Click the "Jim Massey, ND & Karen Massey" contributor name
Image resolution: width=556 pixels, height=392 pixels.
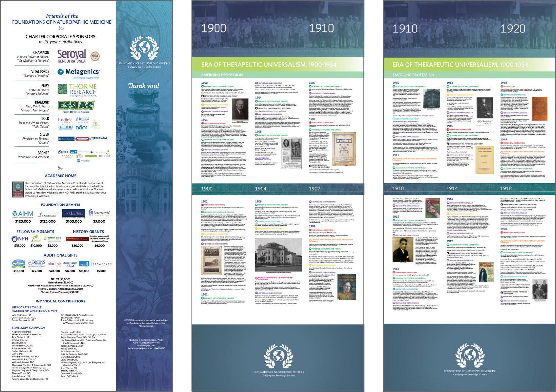pyautogui.click(x=77, y=315)
